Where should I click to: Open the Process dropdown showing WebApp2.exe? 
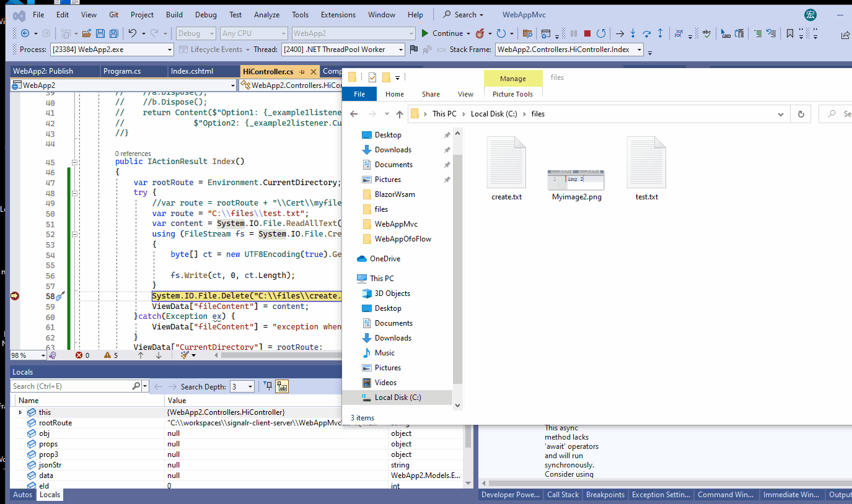(112, 50)
